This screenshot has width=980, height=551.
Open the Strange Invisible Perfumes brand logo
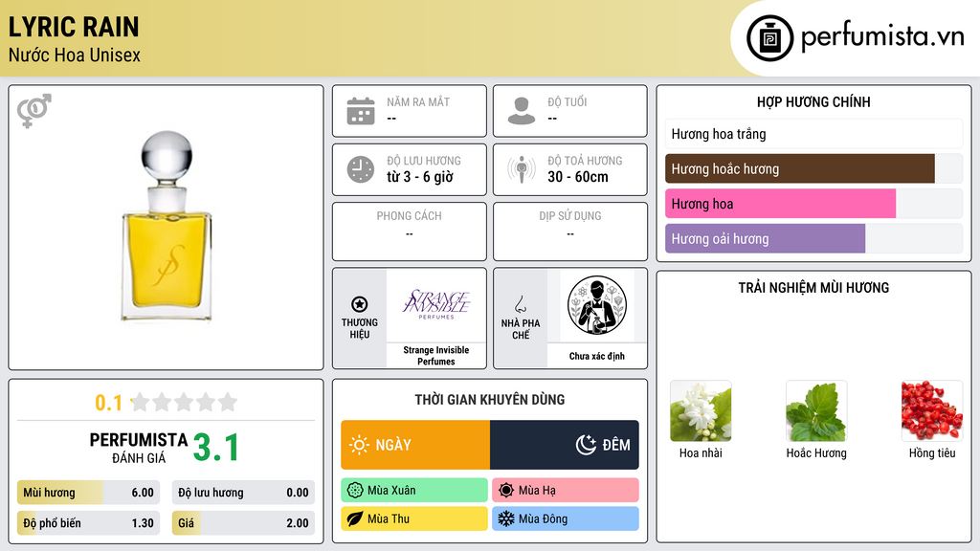pos(436,305)
